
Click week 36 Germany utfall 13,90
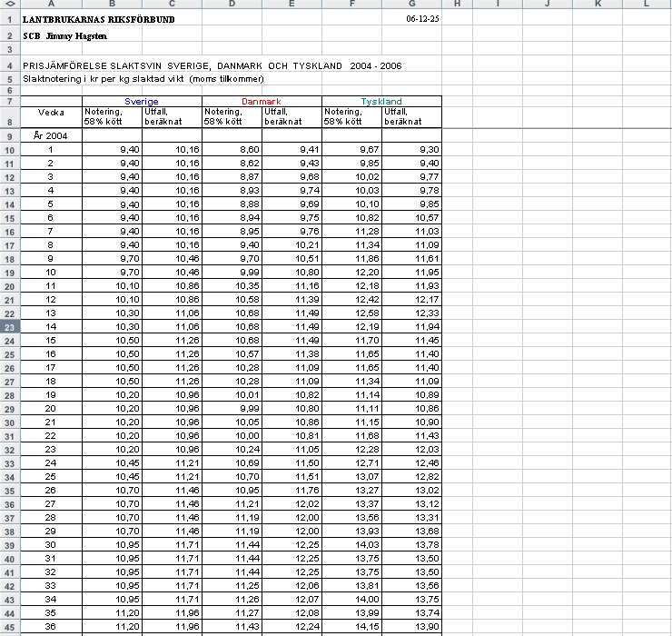coord(412,627)
